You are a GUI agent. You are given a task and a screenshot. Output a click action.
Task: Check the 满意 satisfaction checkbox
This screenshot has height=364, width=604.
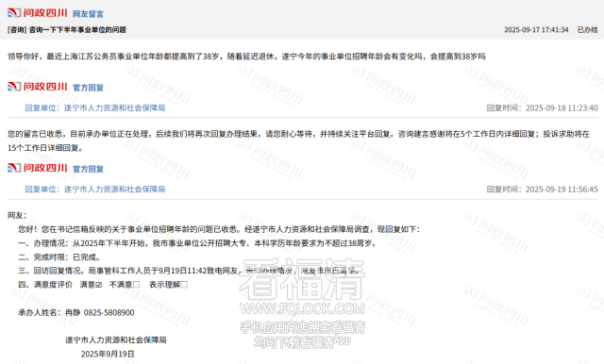[98, 285]
